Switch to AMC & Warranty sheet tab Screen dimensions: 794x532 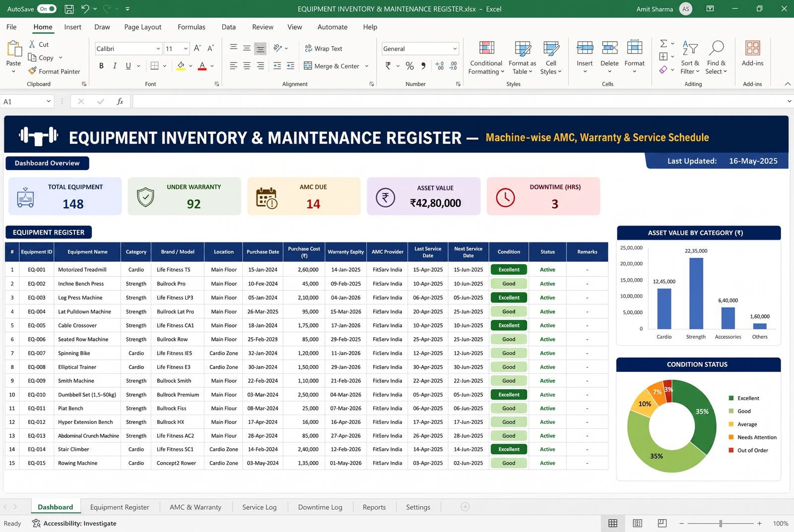(x=196, y=507)
